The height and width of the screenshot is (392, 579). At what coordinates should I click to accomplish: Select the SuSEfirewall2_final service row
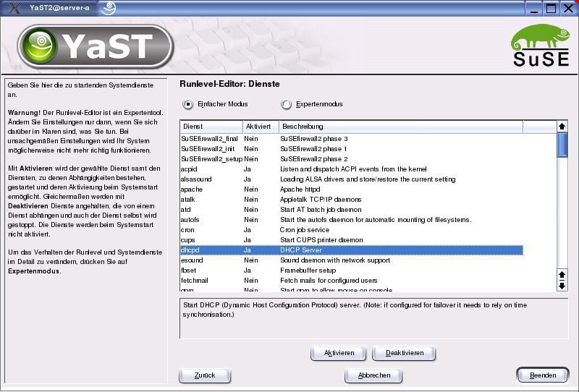351,139
